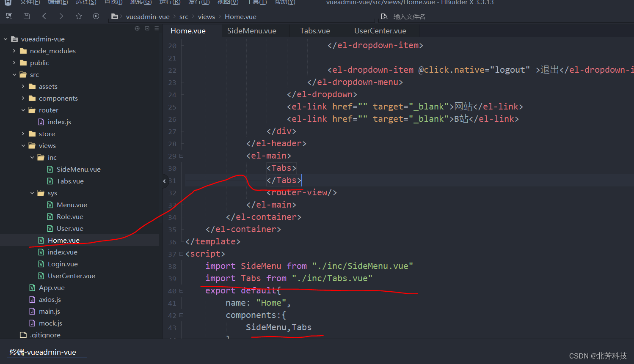
Task: Collapse the sys folder chevron
Action: (x=32, y=193)
